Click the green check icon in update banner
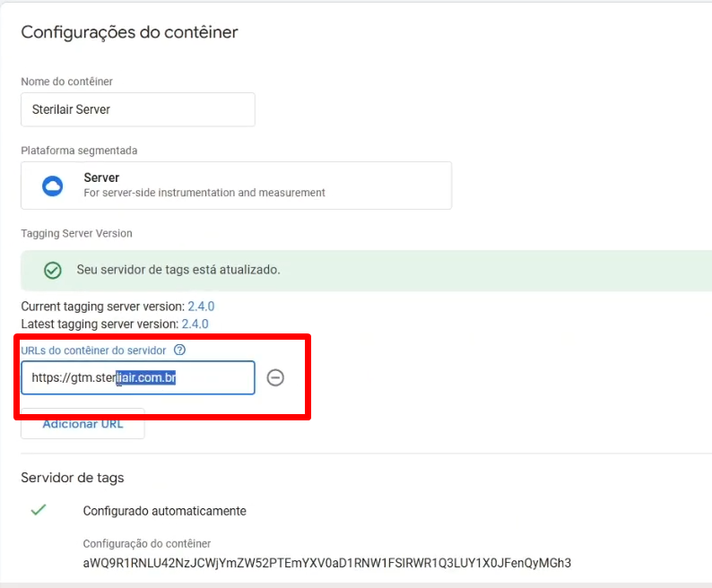The width and height of the screenshot is (712, 588). click(53, 270)
